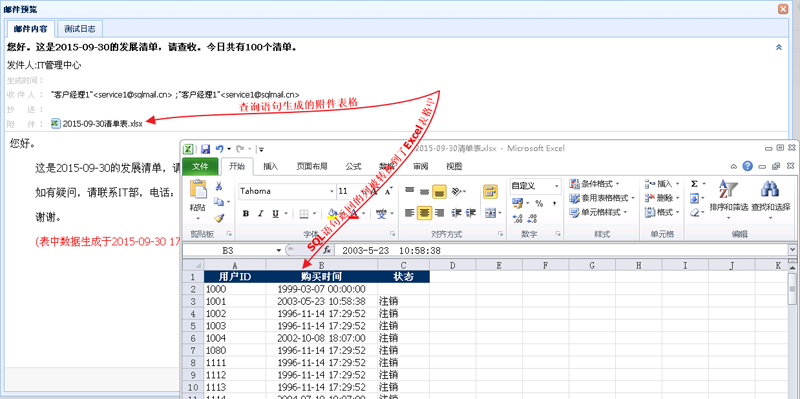Toggle center text alignment

click(x=424, y=213)
